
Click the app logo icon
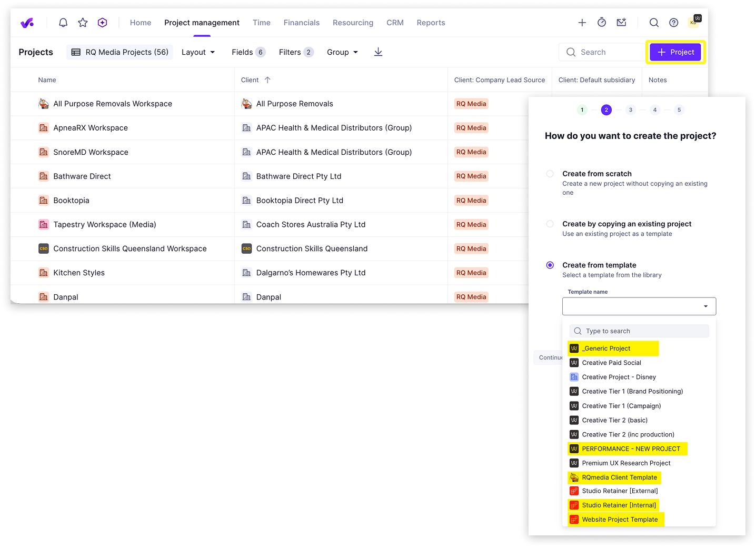point(27,23)
